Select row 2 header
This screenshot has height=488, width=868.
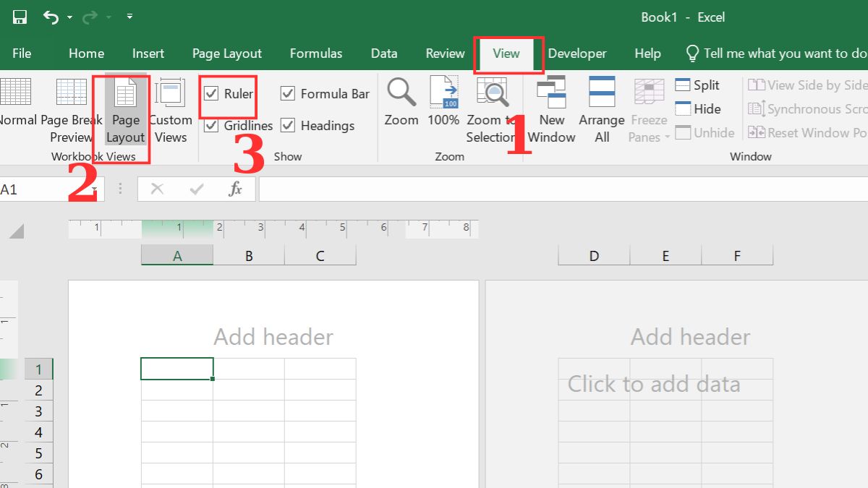point(39,390)
